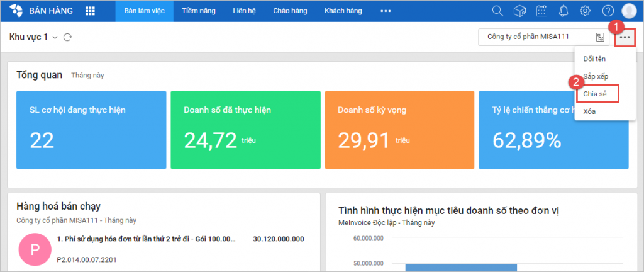Click the 29,91 triệu value

click(x=374, y=140)
